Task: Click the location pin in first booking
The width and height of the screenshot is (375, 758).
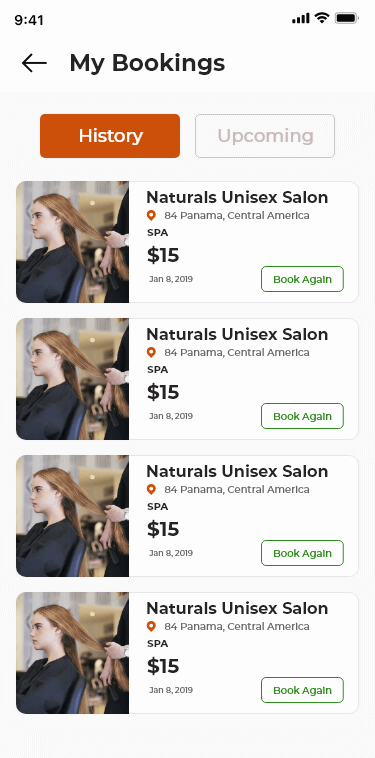Action: 151,216
